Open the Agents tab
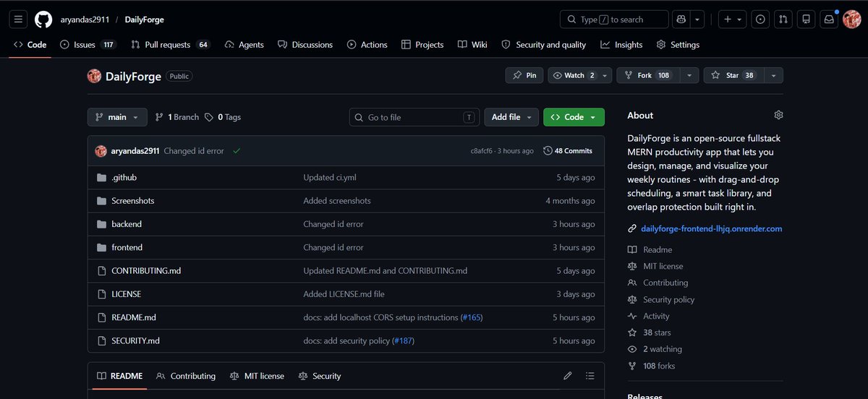Viewport: 868px width, 399px height. [244, 45]
